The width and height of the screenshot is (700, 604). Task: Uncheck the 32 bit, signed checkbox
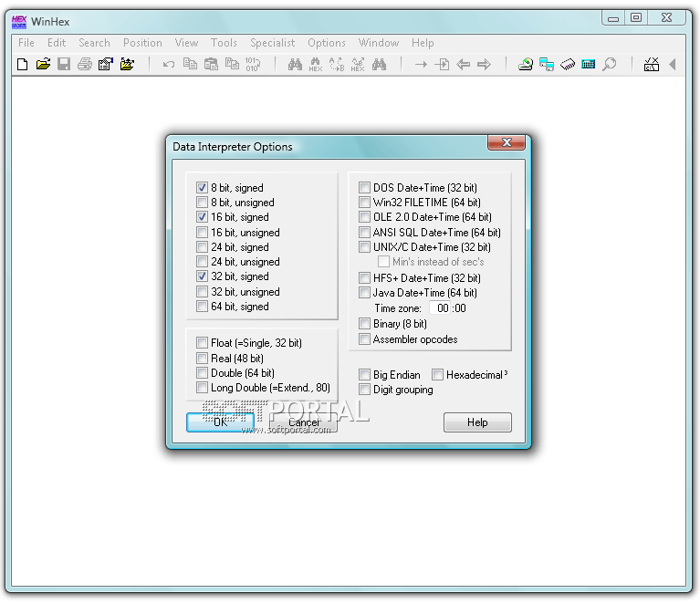[202, 276]
